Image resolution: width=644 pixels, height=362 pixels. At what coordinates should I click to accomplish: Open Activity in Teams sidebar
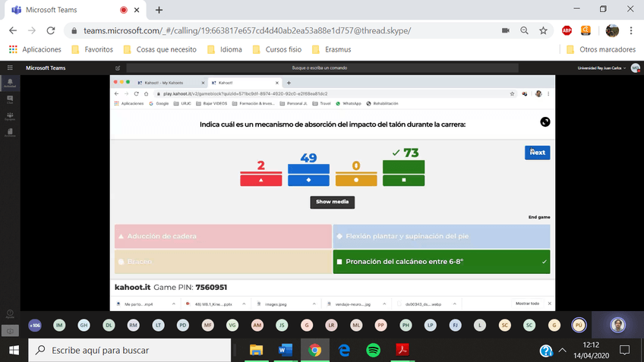tap(10, 83)
